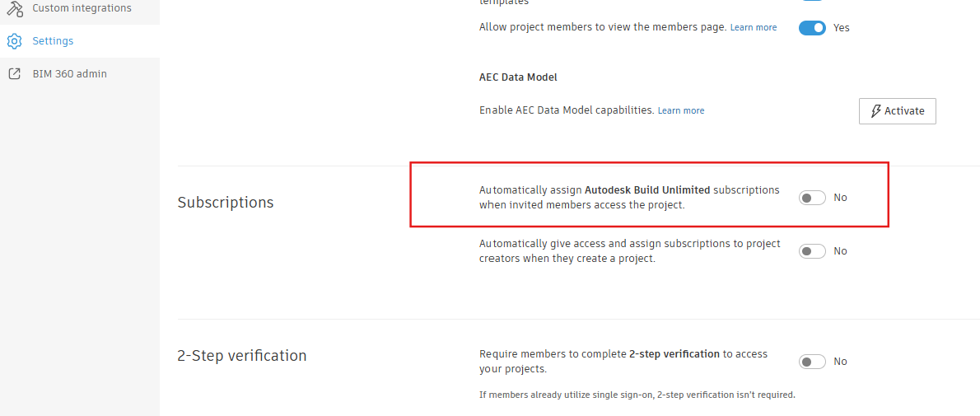The width and height of the screenshot is (980, 416).
Task: Click the Subscriptions section heading
Action: coord(226,203)
